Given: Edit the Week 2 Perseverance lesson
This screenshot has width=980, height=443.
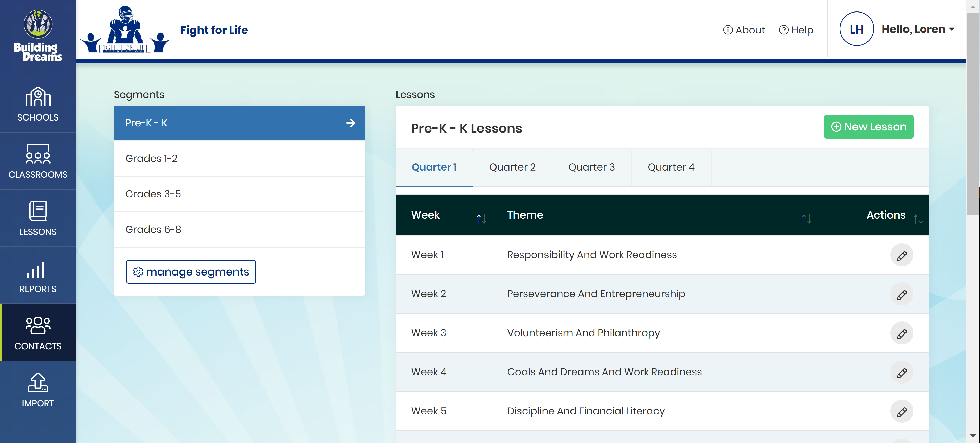Looking at the screenshot, I should pyautogui.click(x=901, y=294).
